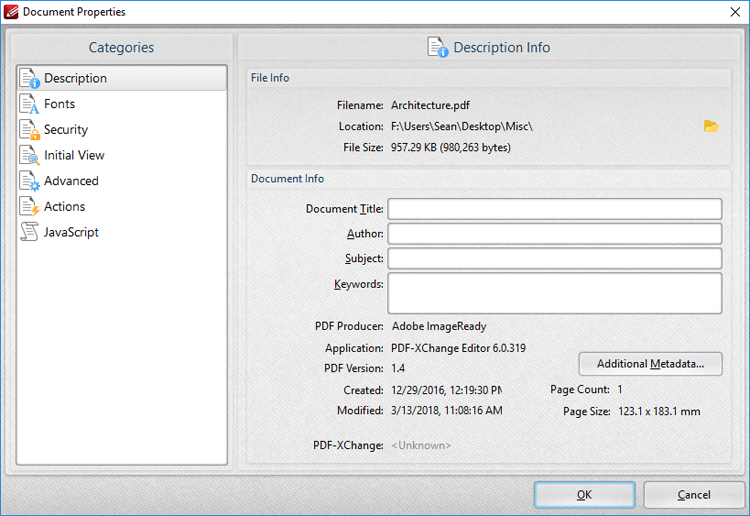Focus the Subject input field
This screenshot has width=750, height=516.
pos(555,259)
